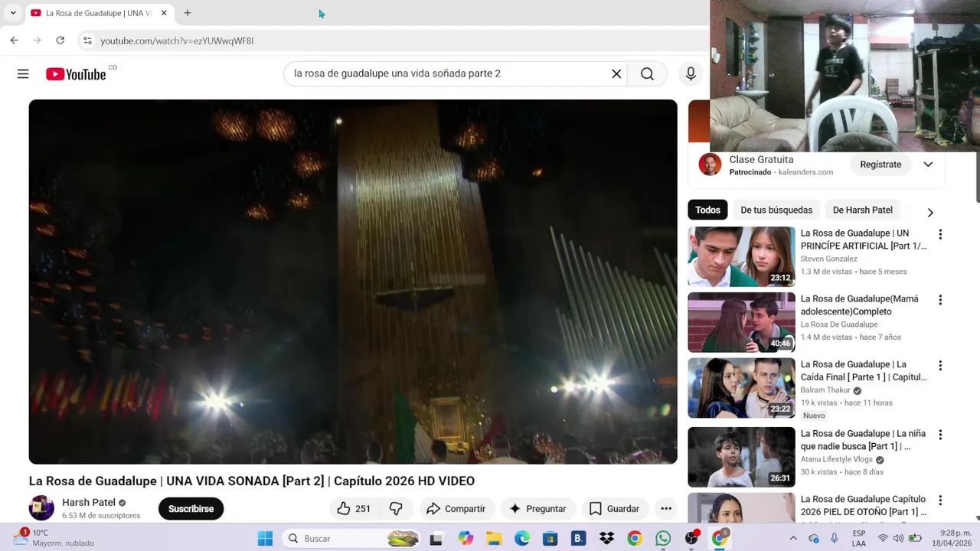
Task: Clear the search query with X
Action: (616, 73)
